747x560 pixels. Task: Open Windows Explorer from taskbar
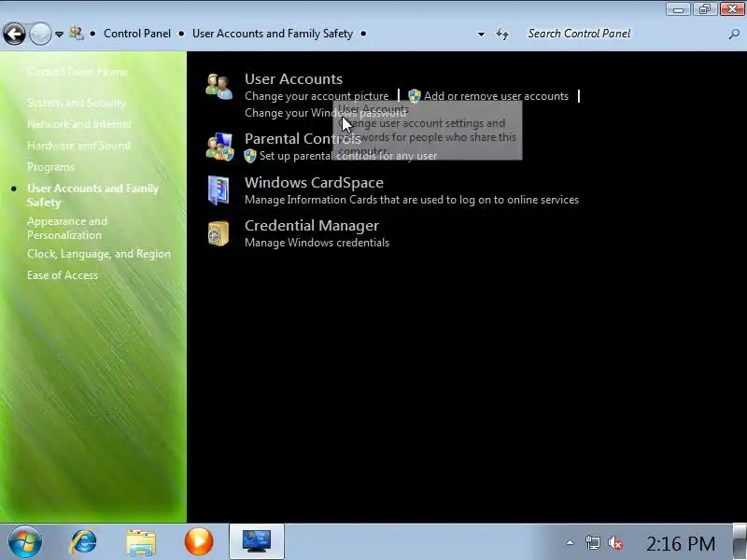141,542
